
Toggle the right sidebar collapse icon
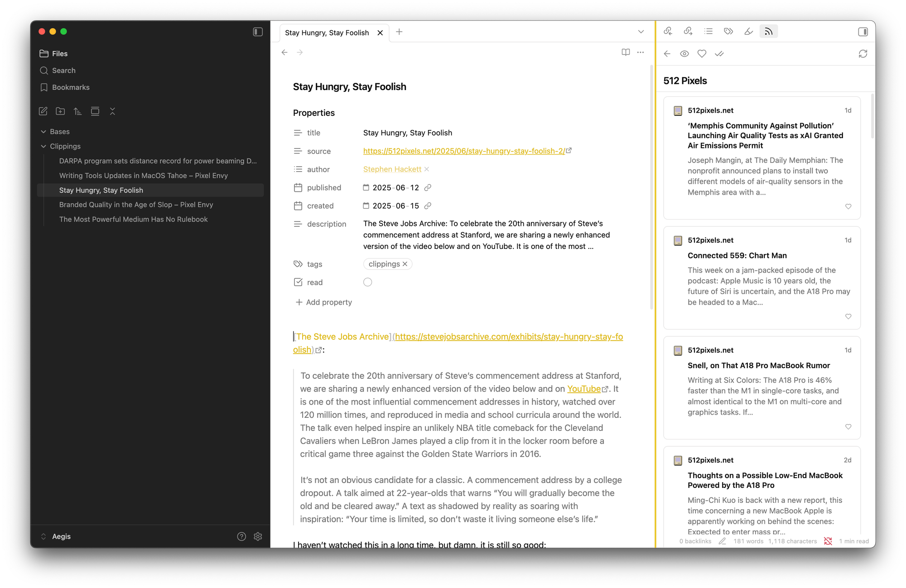863,32
